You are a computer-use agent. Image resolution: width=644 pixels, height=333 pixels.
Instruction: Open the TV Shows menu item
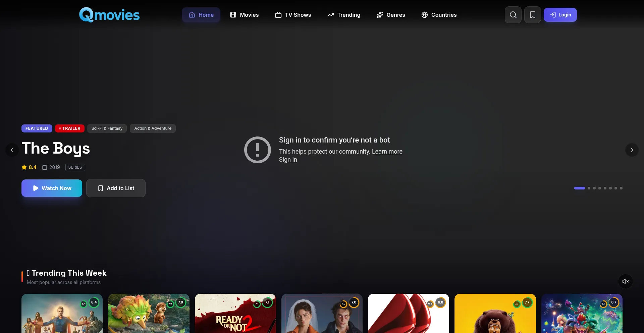pos(293,15)
